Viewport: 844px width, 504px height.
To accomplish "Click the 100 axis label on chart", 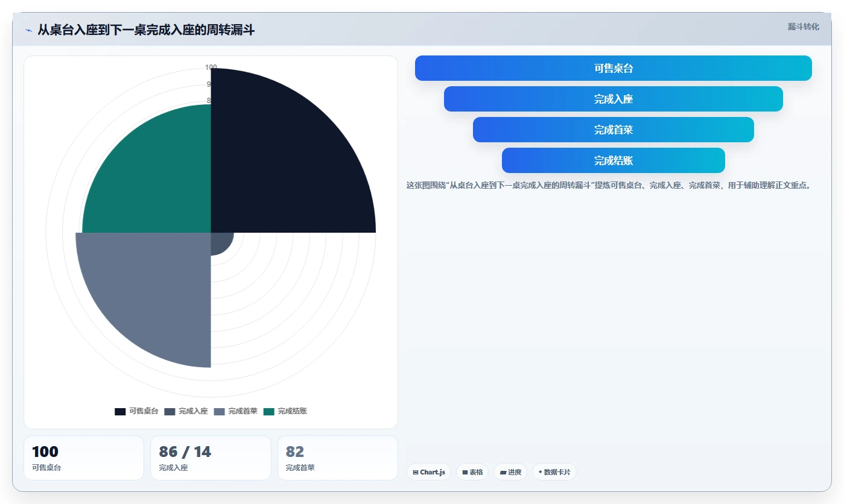I will pyautogui.click(x=211, y=68).
